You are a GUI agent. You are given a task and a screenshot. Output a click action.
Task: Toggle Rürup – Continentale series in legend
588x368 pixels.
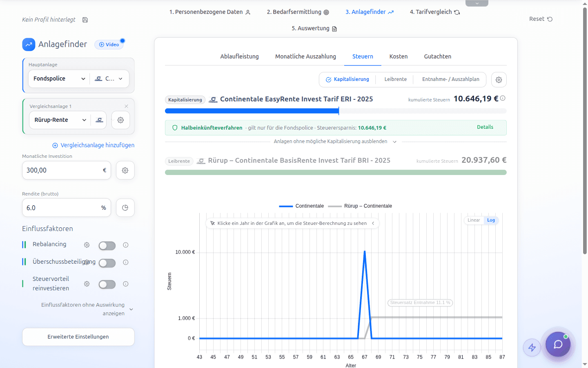coord(360,206)
